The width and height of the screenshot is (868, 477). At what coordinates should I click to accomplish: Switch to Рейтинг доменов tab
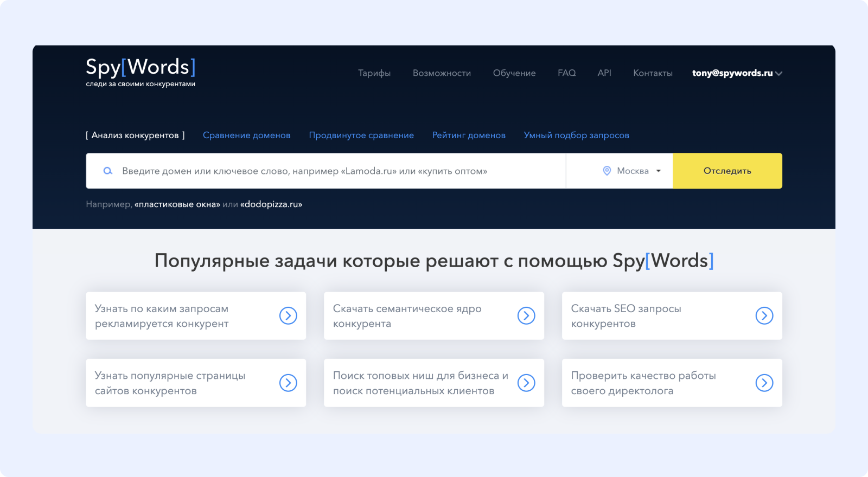coord(469,136)
